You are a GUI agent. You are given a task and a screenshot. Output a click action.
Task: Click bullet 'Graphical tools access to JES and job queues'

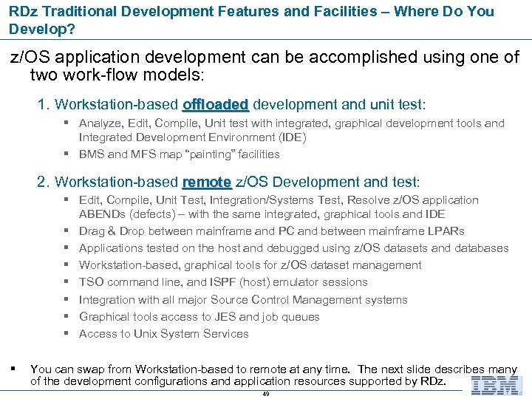[199, 317]
